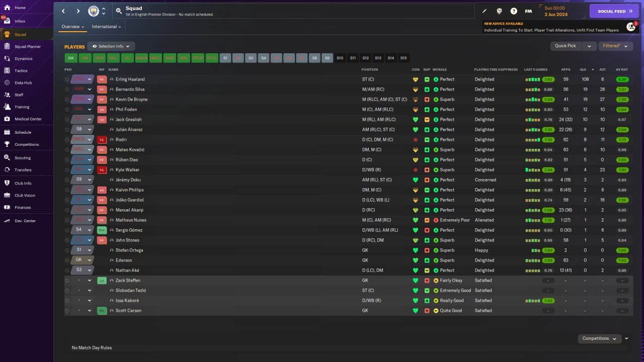The width and height of the screenshot is (644, 362).
Task: Select the GK position slot
Action: point(71,58)
